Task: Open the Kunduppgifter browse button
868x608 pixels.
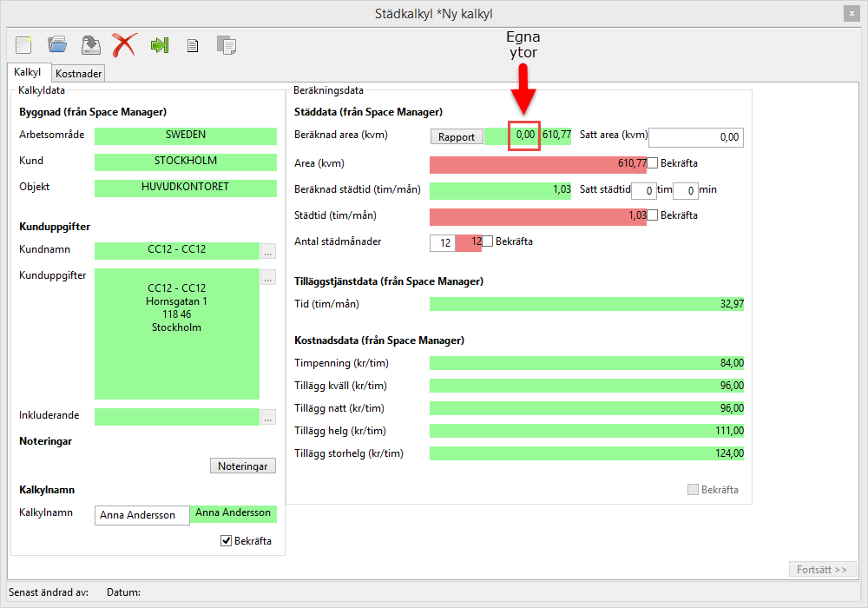Action: (x=268, y=278)
